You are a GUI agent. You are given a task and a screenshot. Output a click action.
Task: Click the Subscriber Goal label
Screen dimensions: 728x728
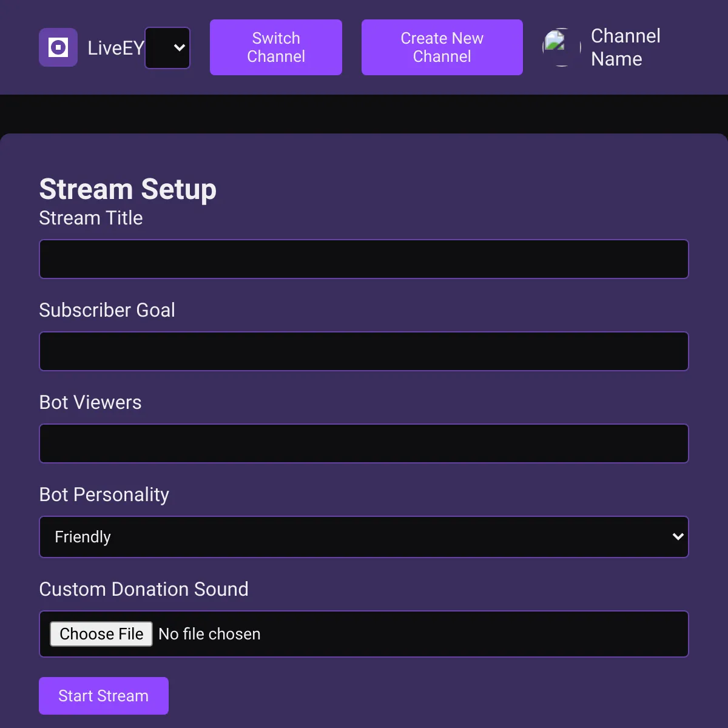pyautogui.click(x=107, y=310)
